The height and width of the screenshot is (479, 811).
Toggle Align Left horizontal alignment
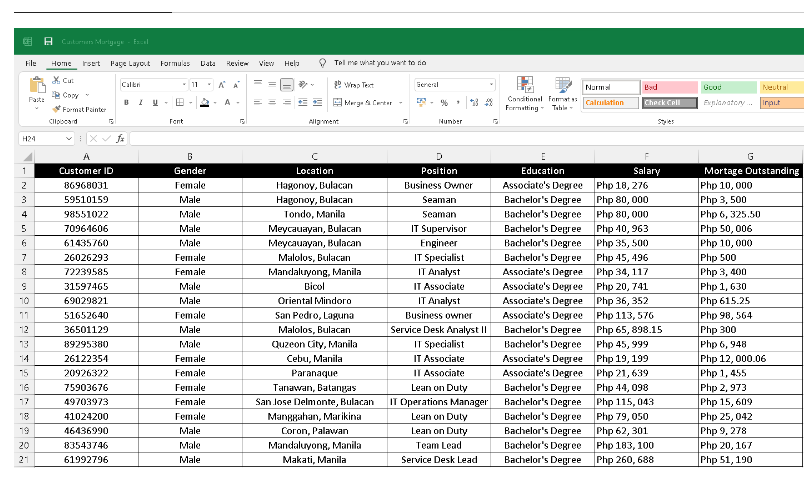point(258,102)
